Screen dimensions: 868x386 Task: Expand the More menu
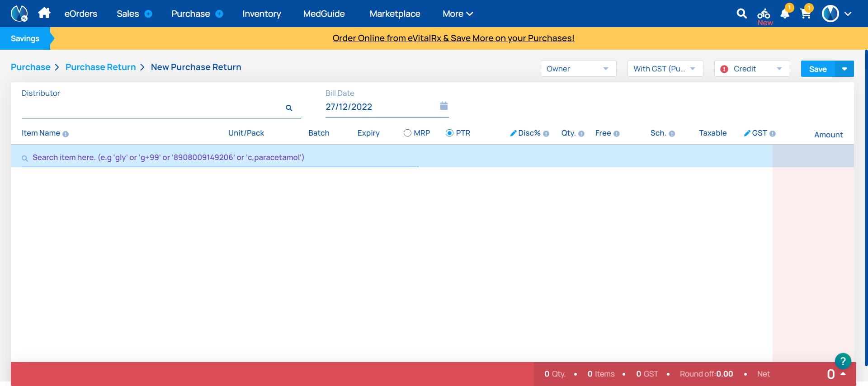tap(458, 14)
